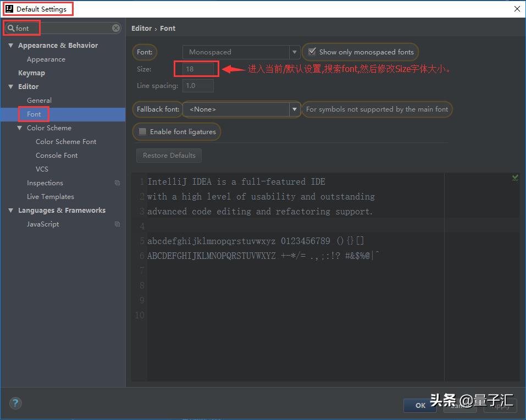Click the 'Fallback font:' label

[x=158, y=109]
